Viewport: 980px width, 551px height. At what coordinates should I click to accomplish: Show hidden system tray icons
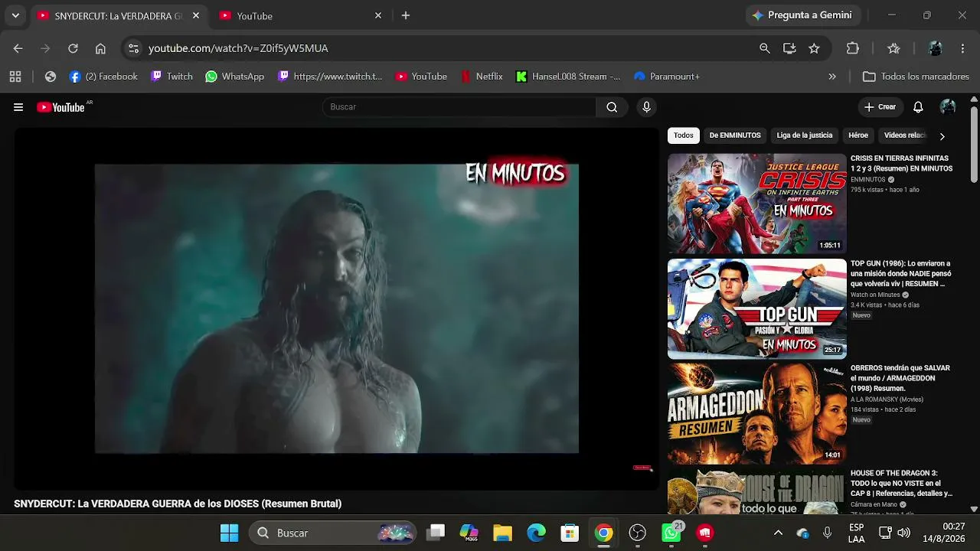(778, 533)
